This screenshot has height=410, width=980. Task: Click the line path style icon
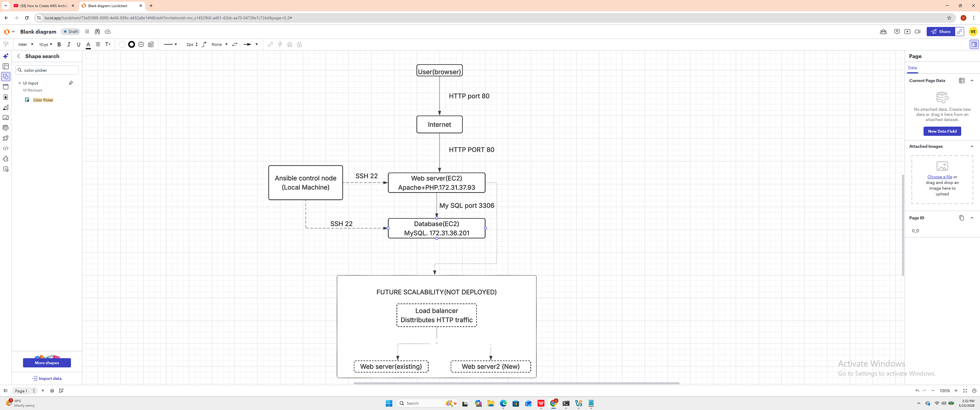click(x=204, y=44)
